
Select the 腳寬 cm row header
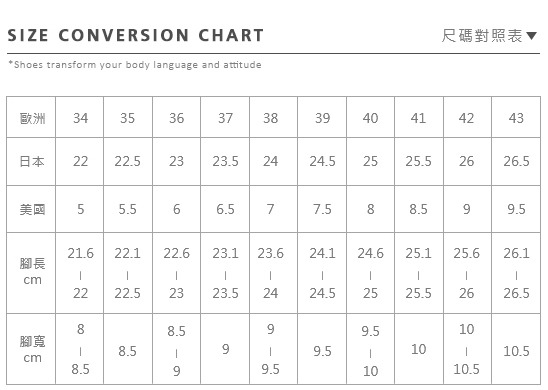point(31,349)
